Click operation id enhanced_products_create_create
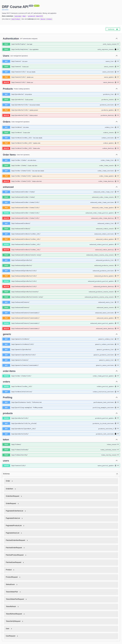This screenshot has height=644, width=122. (x=101, y=292)
